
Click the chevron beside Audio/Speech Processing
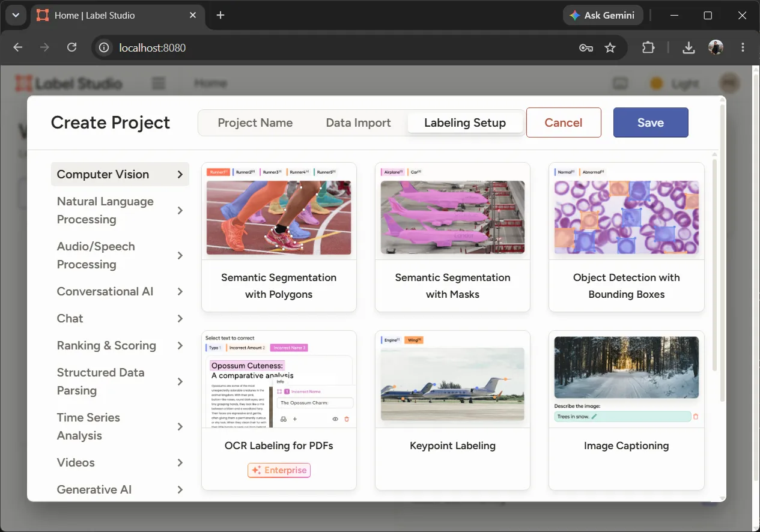tap(180, 256)
